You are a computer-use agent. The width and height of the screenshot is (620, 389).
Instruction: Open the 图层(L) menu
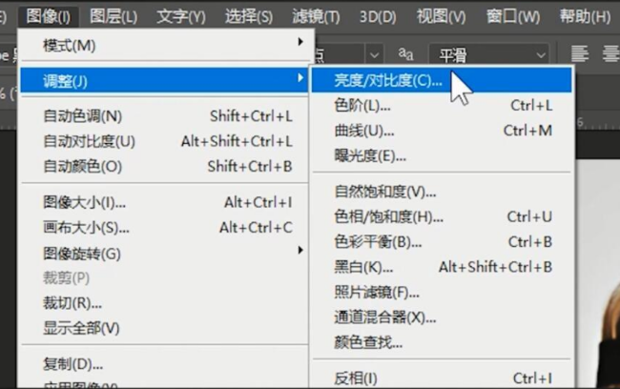pyautogui.click(x=113, y=17)
